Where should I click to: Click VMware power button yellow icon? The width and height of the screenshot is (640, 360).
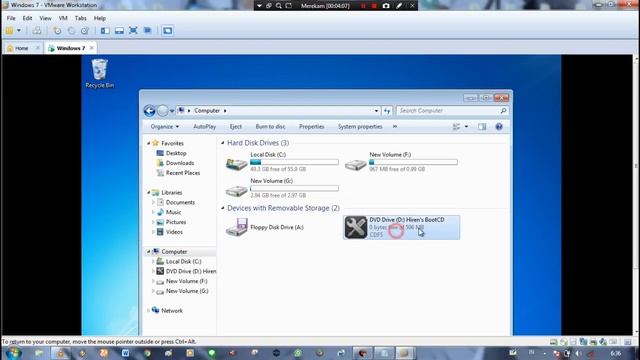[x=9, y=31]
